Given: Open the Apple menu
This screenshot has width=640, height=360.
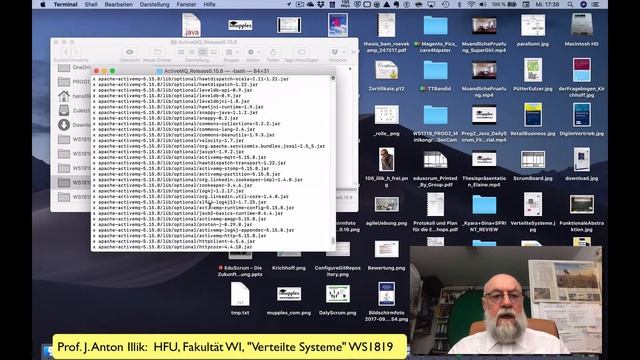Looking at the screenshot, I should [x=43, y=4].
